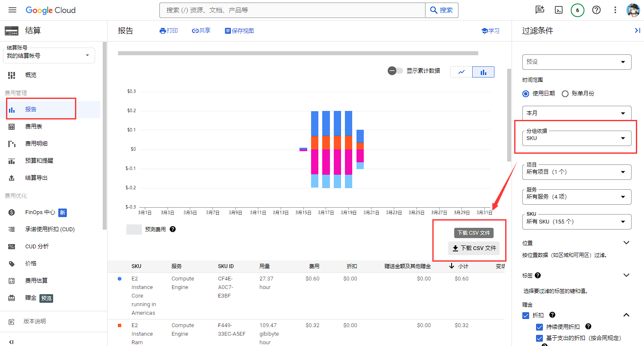This screenshot has height=346, width=644.
Task: Select 使用日期 radio button
Action: click(x=526, y=93)
